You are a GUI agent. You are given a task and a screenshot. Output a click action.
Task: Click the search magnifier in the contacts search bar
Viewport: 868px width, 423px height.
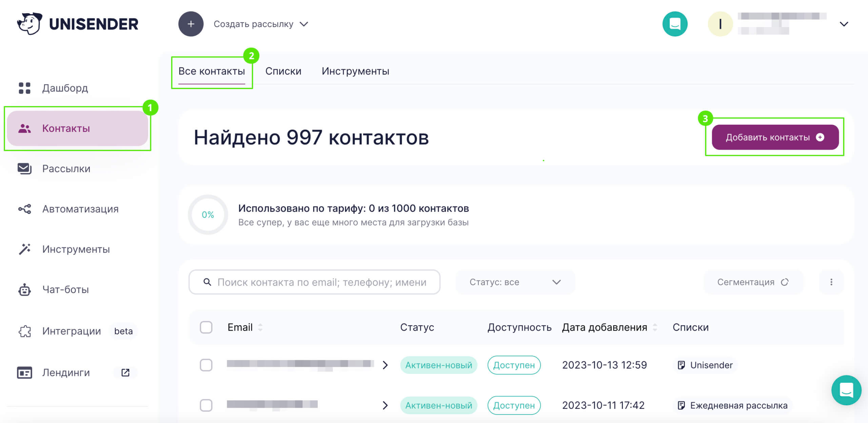(x=207, y=282)
